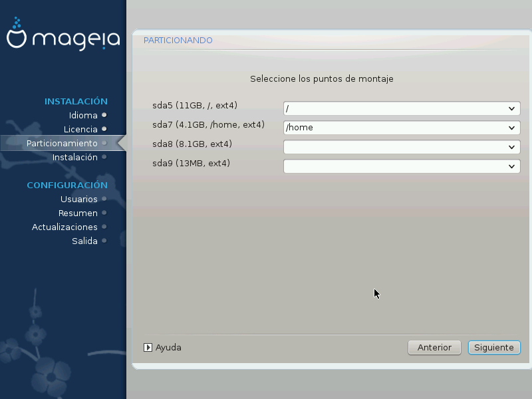The width and height of the screenshot is (532, 399).
Task: Expand the sda8 mount point dropdown arrow
Action: 511,147
